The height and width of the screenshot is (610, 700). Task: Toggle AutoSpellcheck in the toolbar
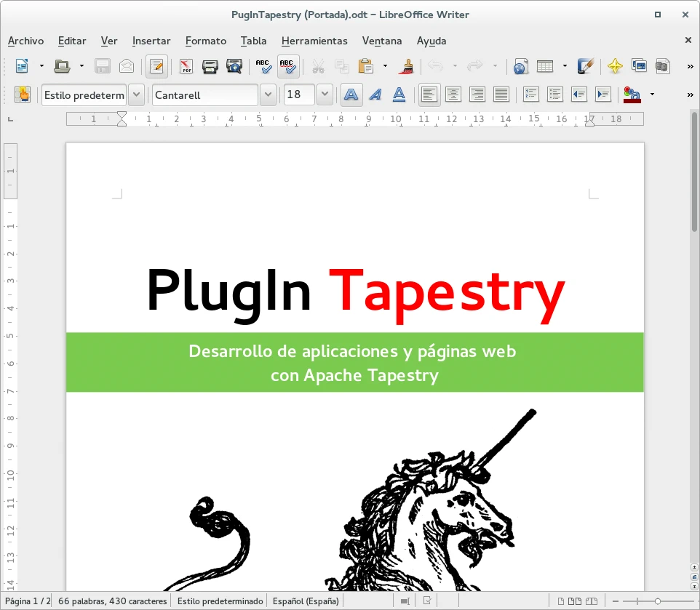pyautogui.click(x=287, y=66)
